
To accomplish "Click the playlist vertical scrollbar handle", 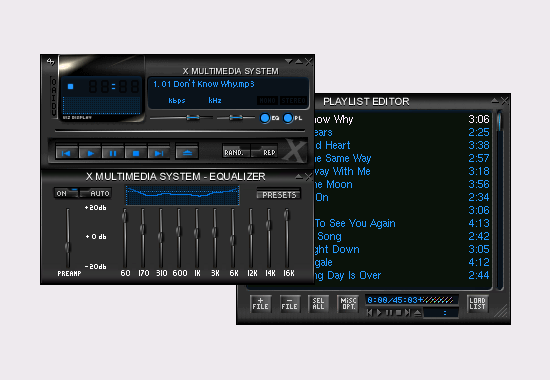I will 499,121.
